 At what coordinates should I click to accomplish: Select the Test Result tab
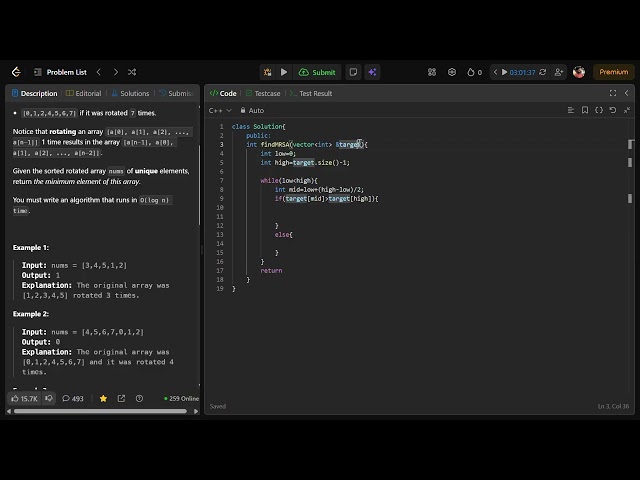click(x=311, y=93)
